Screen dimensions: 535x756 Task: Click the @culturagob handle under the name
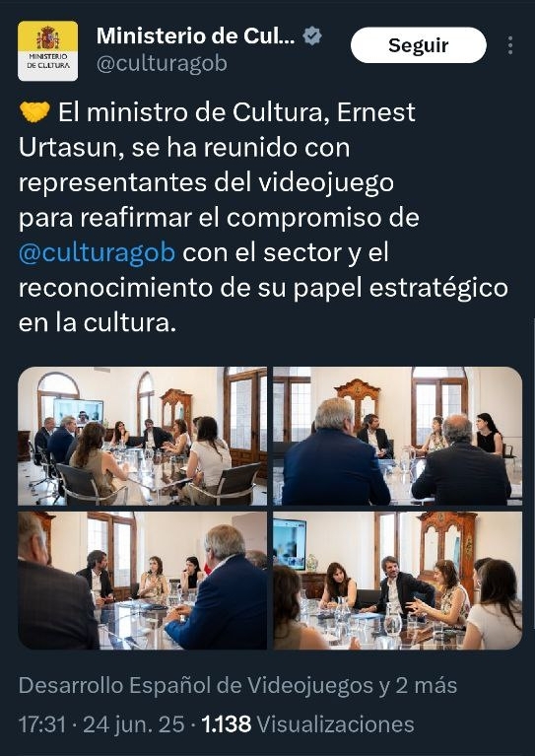[162, 64]
